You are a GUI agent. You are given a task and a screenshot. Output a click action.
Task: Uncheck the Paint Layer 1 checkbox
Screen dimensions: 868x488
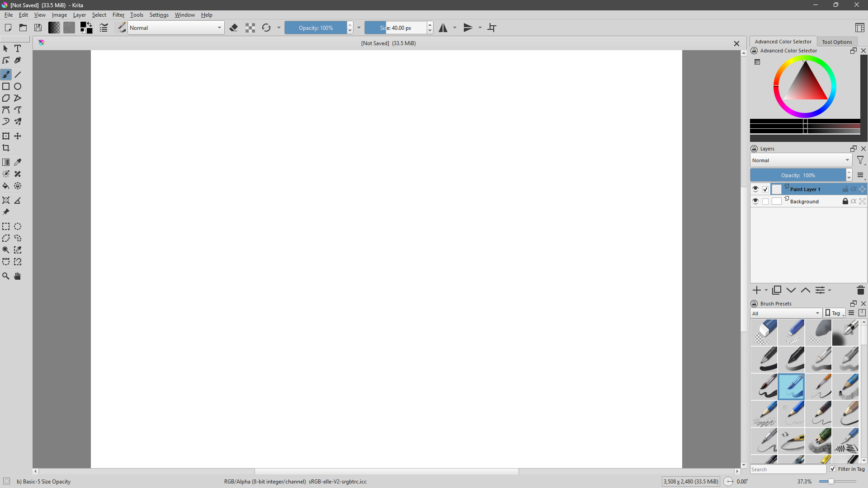(765, 189)
